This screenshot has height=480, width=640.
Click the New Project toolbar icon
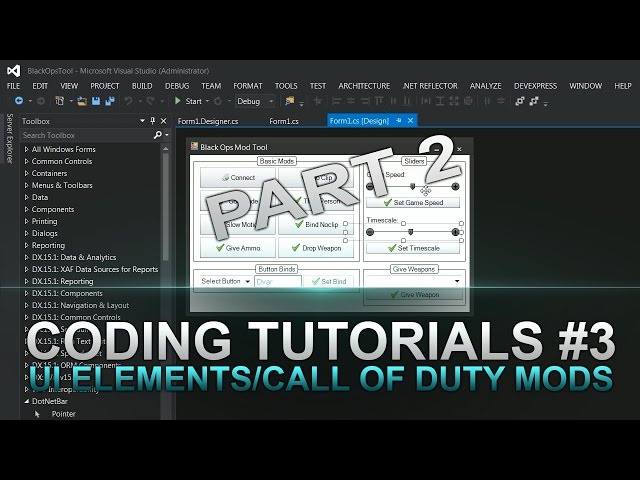click(x=60, y=101)
